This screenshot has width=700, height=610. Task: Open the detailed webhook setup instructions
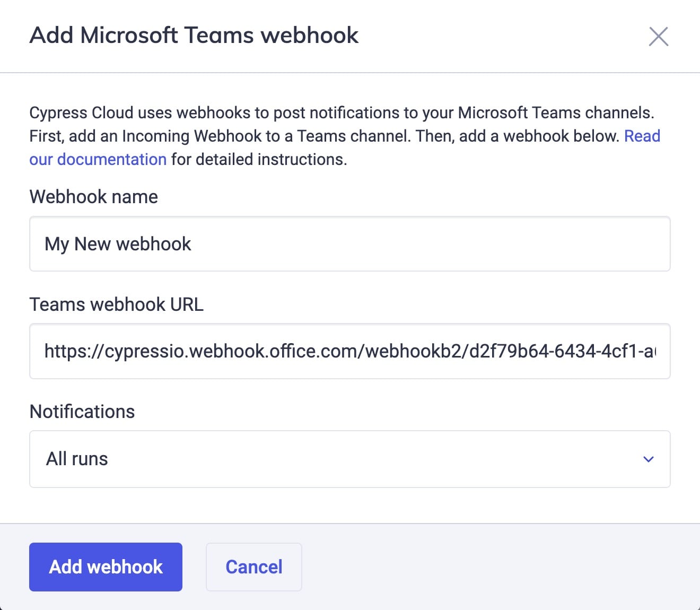click(x=98, y=159)
